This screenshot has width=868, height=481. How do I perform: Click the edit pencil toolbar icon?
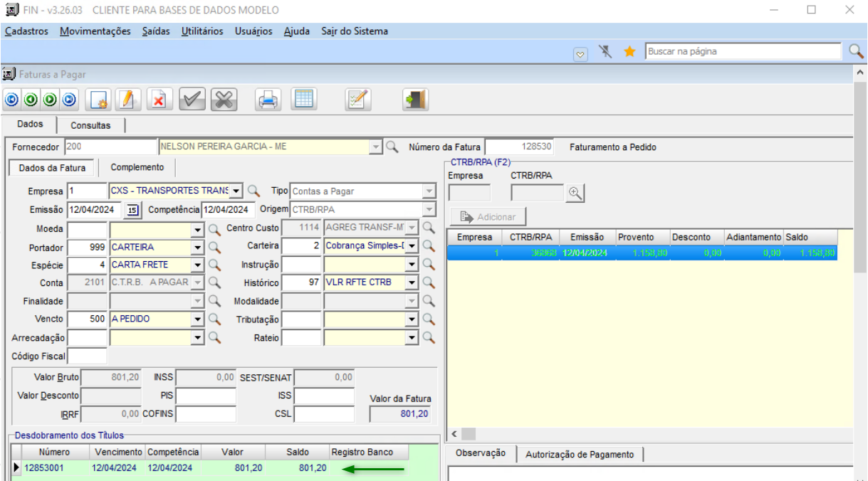click(127, 100)
